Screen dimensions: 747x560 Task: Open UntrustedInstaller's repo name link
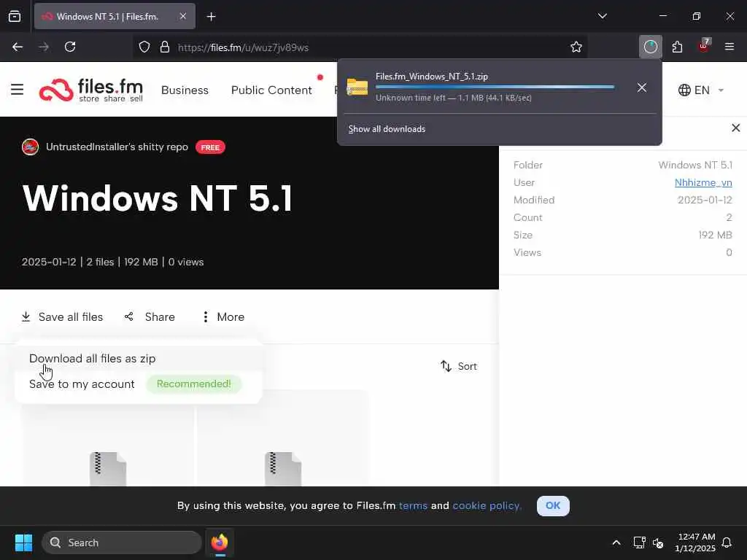tap(117, 147)
